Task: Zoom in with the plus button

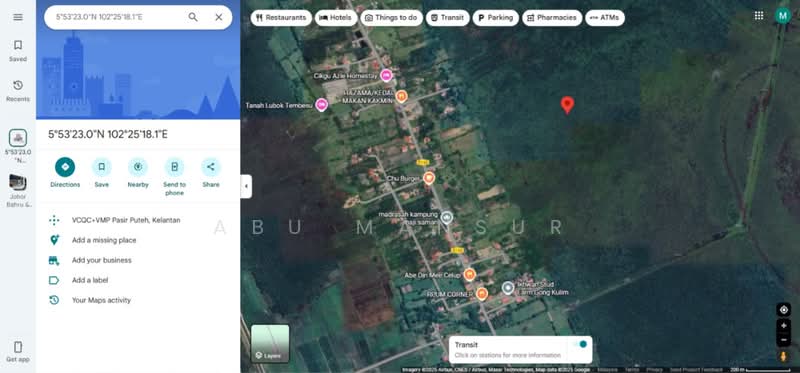Action: pyautogui.click(x=784, y=326)
